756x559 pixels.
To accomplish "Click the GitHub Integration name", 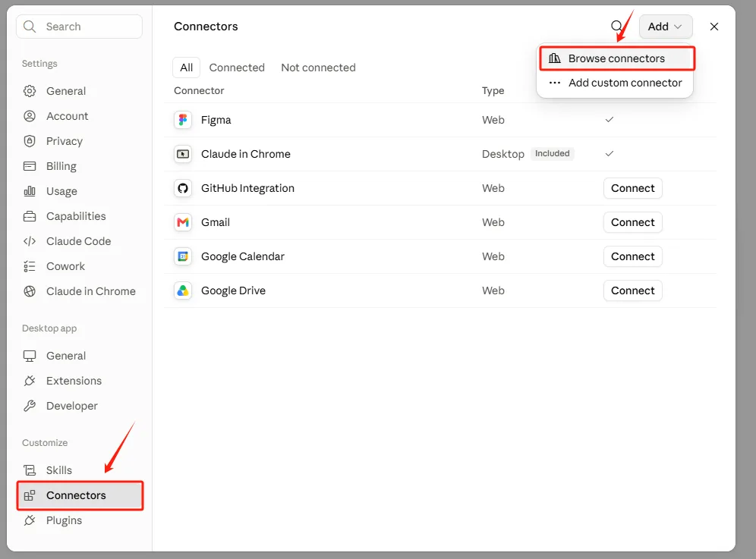I will click(x=247, y=188).
